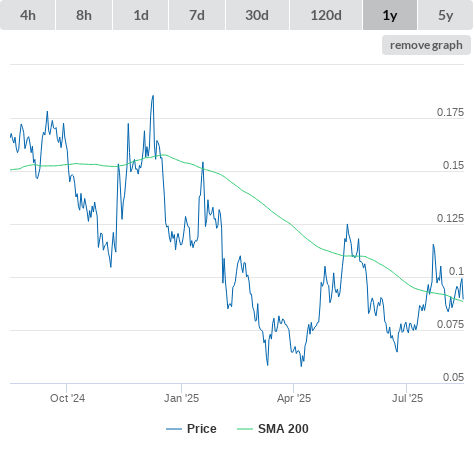
Task: Select the 120d timeframe tab
Action: point(326,15)
